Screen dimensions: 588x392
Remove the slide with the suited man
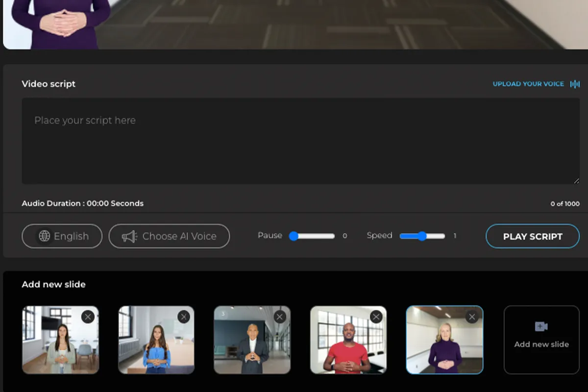(x=280, y=317)
